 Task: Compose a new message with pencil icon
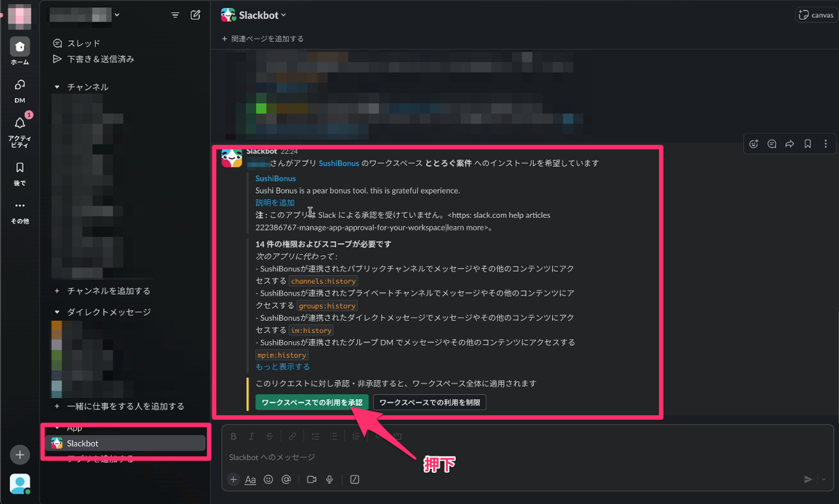tap(196, 15)
